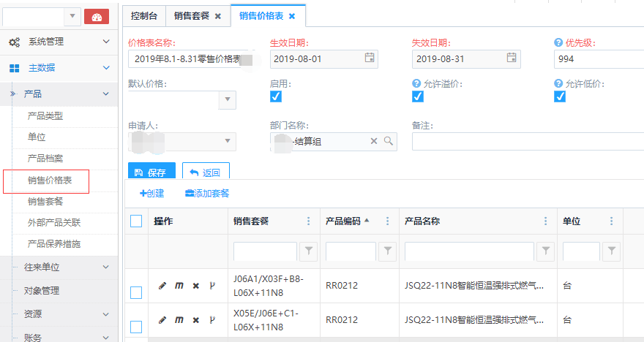Open the expiry date calendar picker

click(512, 58)
